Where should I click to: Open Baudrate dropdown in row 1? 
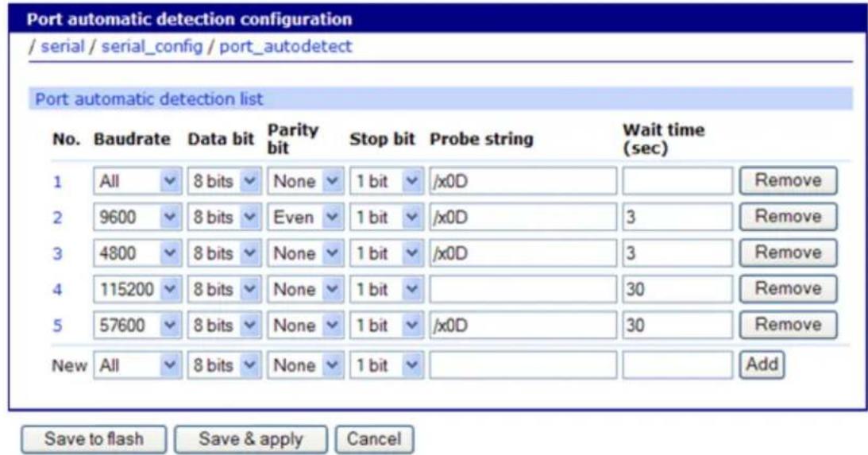pos(137,181)
